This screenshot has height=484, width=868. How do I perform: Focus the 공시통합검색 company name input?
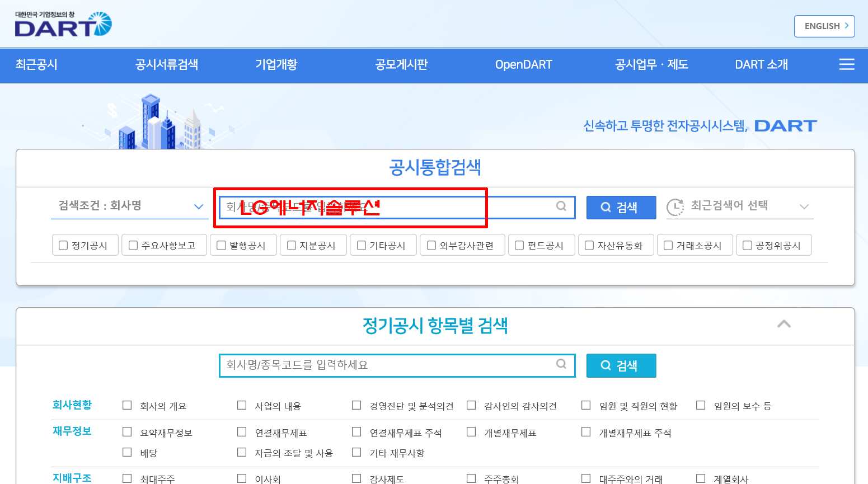[x=397, y=208]
